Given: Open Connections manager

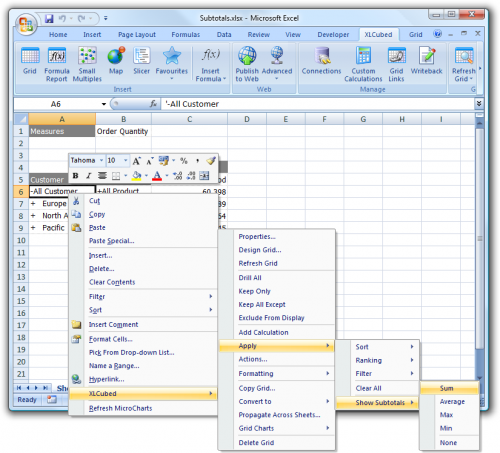Looking at the screenshot, I should click(x=321, y=61).
